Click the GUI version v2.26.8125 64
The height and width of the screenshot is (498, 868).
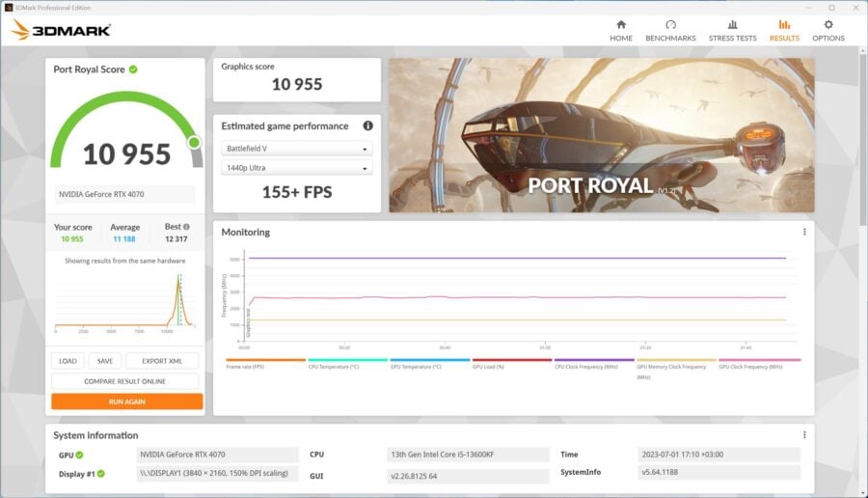click(468, 476)
